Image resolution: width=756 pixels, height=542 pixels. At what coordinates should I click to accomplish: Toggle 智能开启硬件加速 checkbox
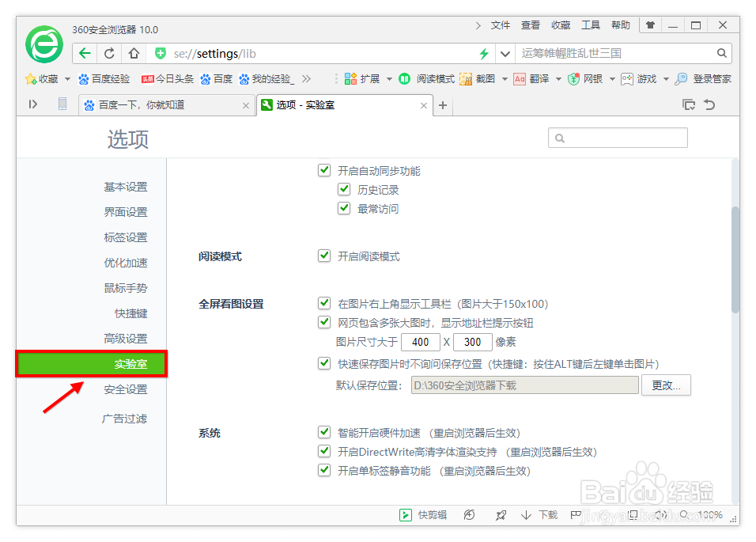(324, 432)
